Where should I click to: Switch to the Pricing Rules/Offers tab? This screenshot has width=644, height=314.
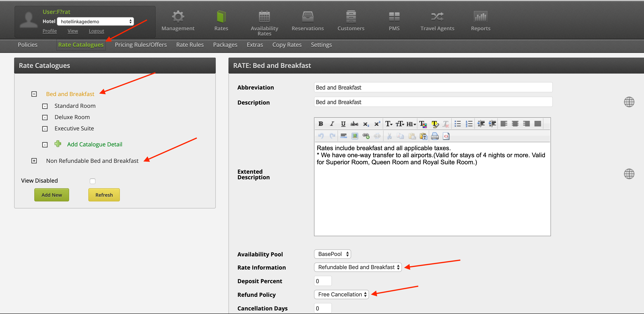[141, 45]
